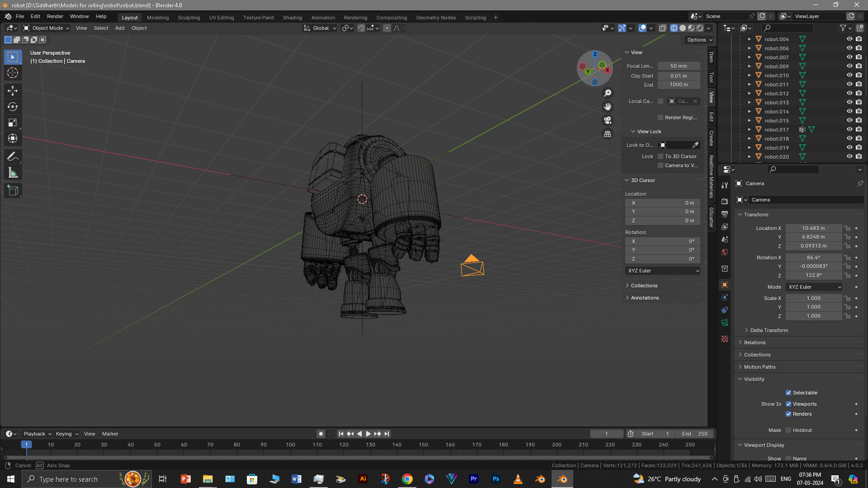This screenshot has width=868, height=488.
Task: Open the Object Mode dropdown
Action: [46, 28]
